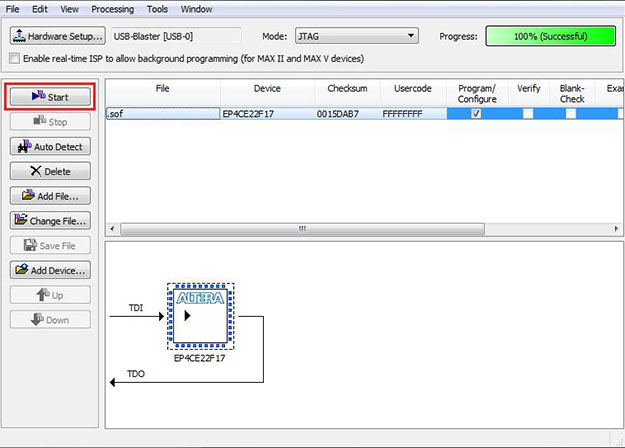Open the Mode JTAG dropdown
The image size is (625, 448).
coord(356,36)
